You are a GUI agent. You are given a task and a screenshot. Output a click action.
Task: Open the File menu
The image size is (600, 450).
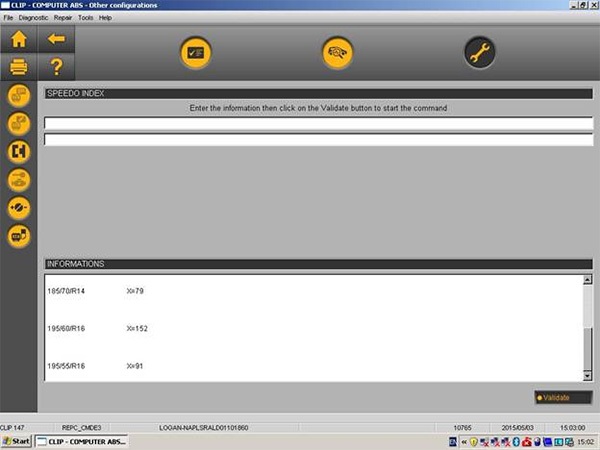[x=9, y=18]
